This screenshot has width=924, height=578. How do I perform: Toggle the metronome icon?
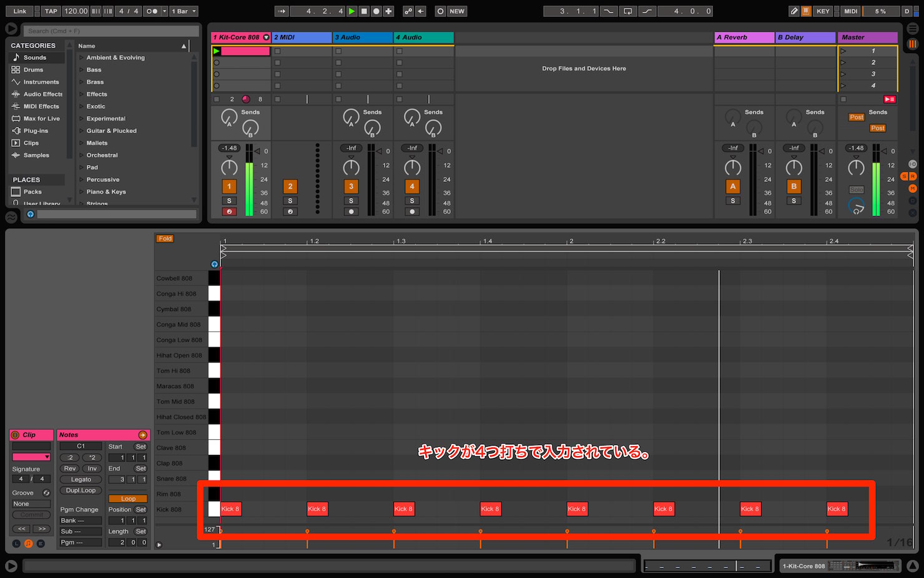pos(152,11)
